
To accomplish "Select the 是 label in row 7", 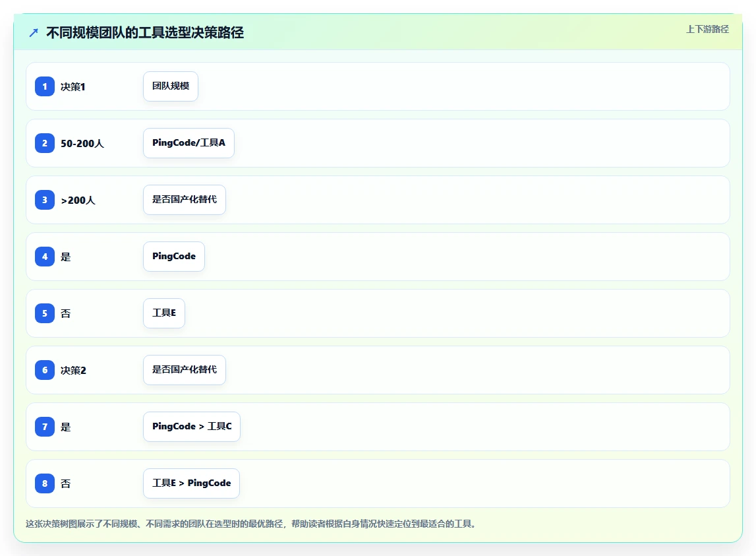I will [65, 427].
